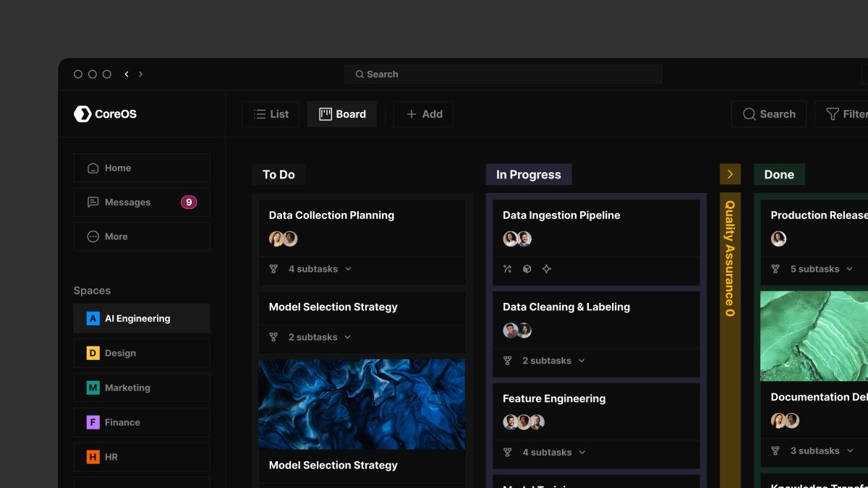Click the magnifier icon in the Search button
868x488 pixels.
749,114
